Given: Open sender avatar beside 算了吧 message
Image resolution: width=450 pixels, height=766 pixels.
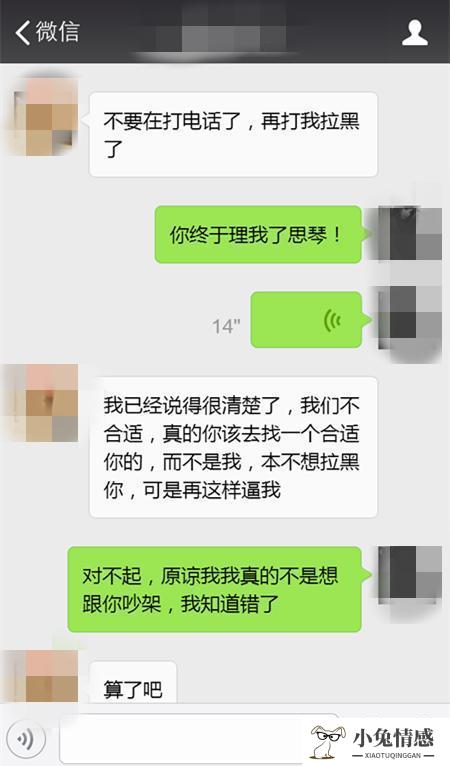Looking at the screenshot, I should point(45,676).
